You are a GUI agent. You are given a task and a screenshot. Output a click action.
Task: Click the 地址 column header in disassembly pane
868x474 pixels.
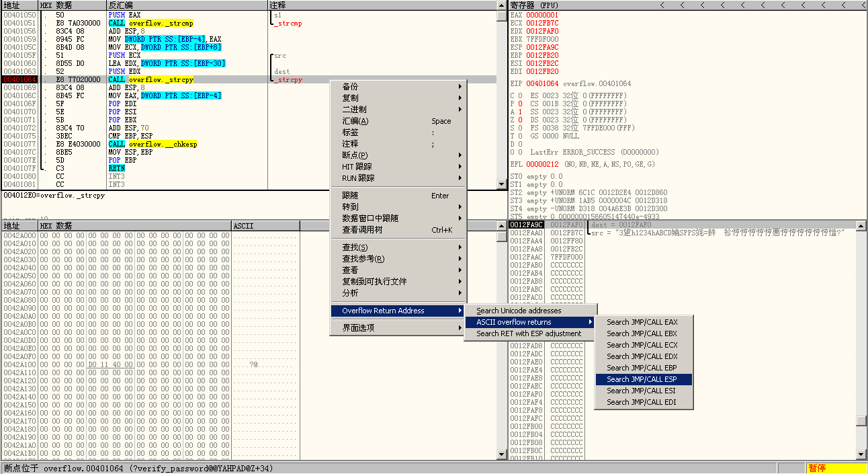click(19, 5)
